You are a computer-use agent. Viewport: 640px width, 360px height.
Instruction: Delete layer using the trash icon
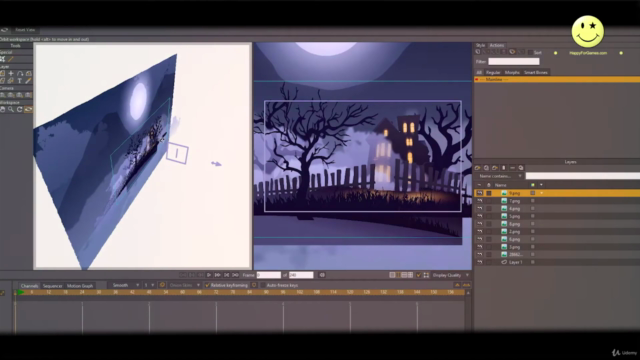(504, 168)
